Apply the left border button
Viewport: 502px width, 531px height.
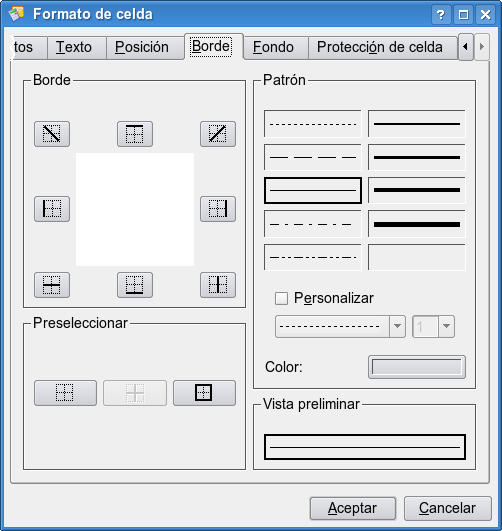pos(52,209)
